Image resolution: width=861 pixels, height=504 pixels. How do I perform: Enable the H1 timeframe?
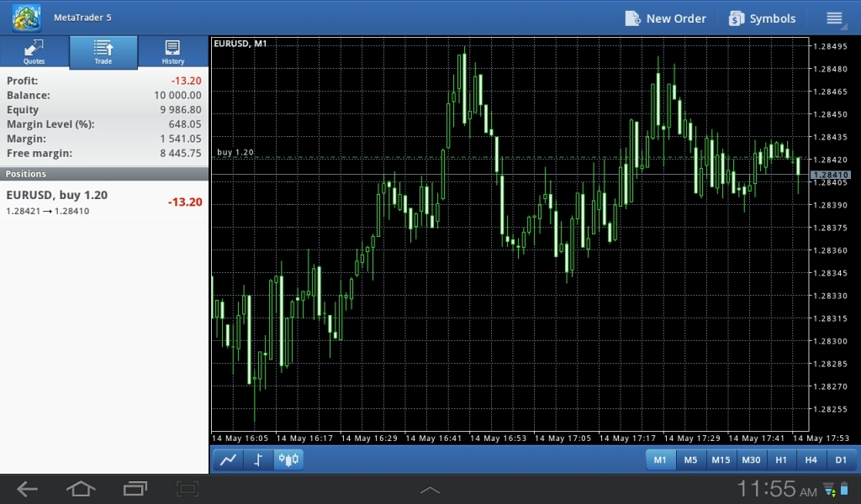click(781, 459)
